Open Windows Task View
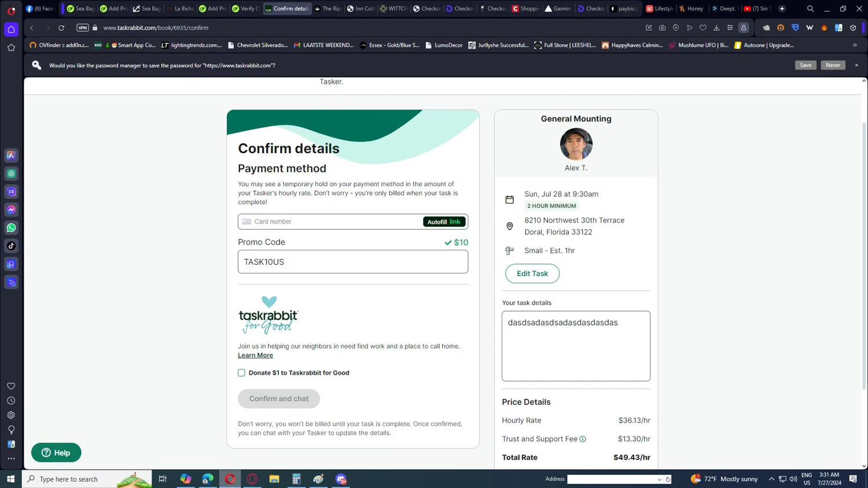Image resolution: width=868 pixels, height=488 pixels. point(163,479)
